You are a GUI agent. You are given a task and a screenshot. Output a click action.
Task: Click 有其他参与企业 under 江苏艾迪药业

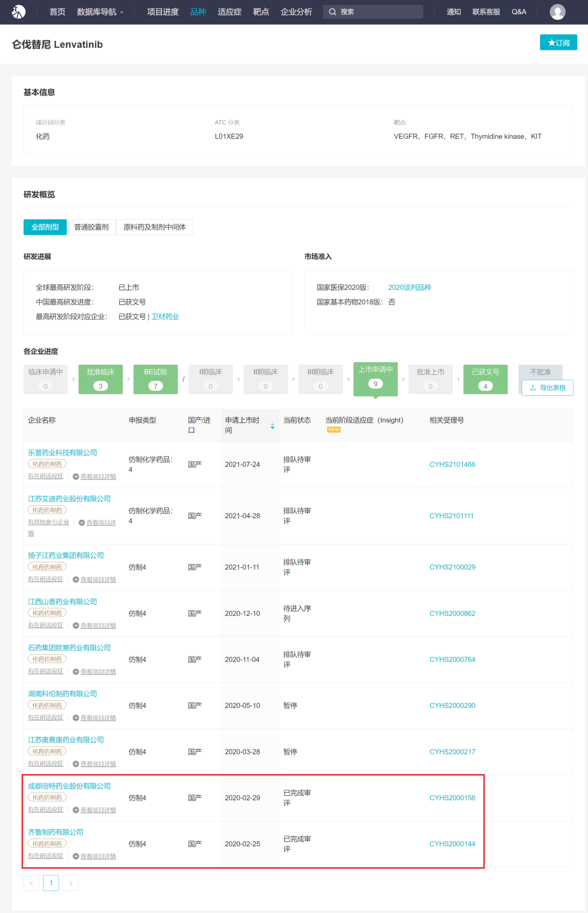[48, 522]
